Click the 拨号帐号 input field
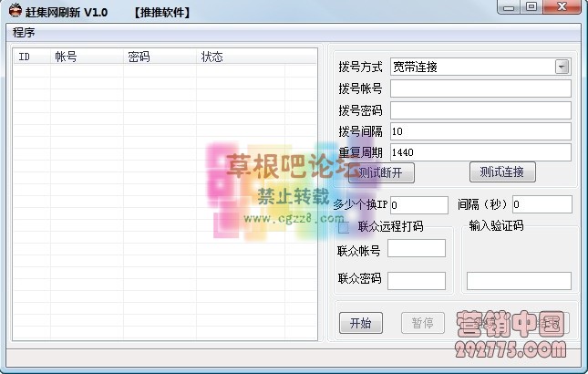The width and height of the screenshot is (588, 374). tap(480, 88)
